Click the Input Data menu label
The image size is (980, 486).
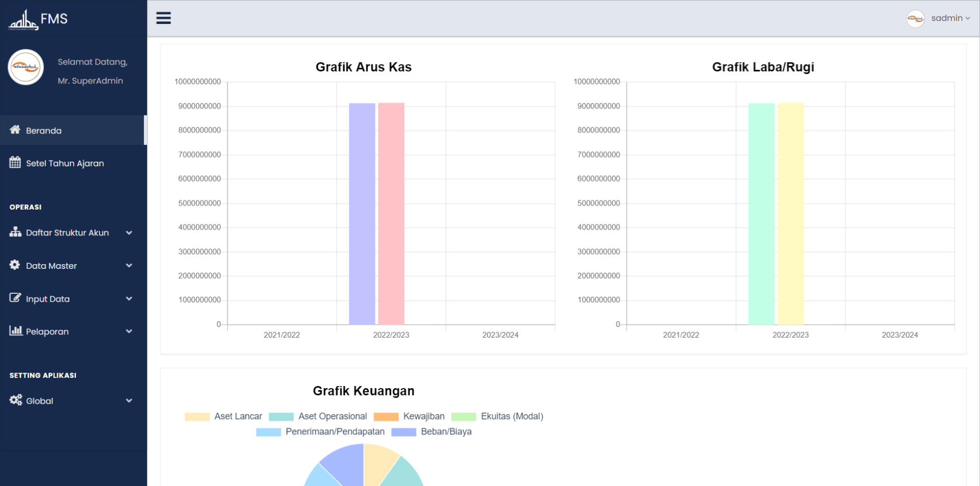pyautogui.click(x=48, y=299)
